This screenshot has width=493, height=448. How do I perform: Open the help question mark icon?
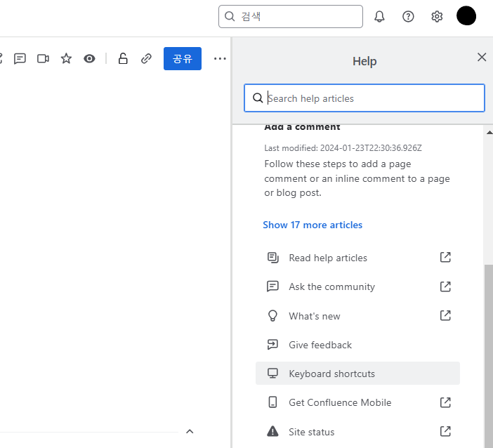click(408, 16)
